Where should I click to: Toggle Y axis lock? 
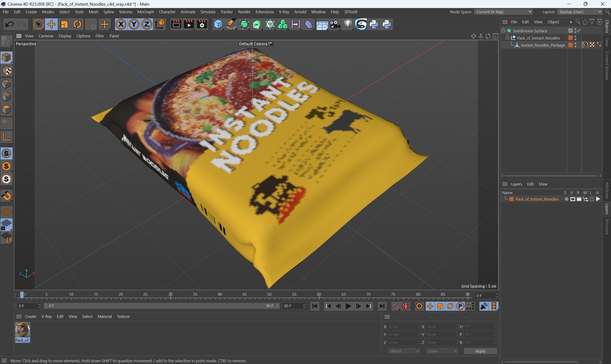coord(134,24)
